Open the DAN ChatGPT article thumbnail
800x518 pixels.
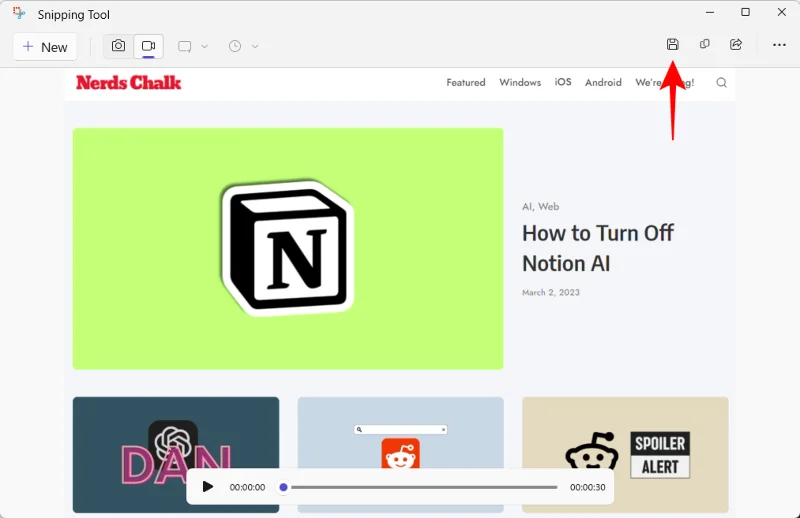[176, 455]
